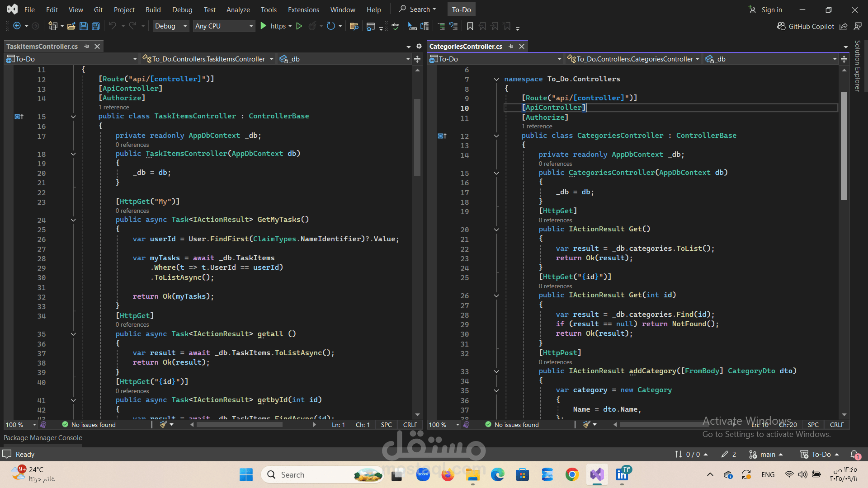This screenshot has width=868, height=488.
Task: Click the Navigate Backward arrow icon
Action: [17, 26]
